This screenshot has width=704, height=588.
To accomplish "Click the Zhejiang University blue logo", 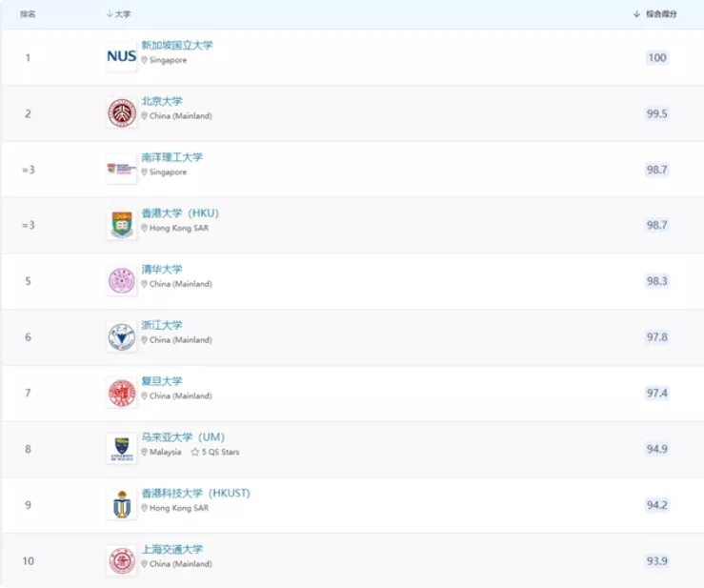I will coord(121,337).
